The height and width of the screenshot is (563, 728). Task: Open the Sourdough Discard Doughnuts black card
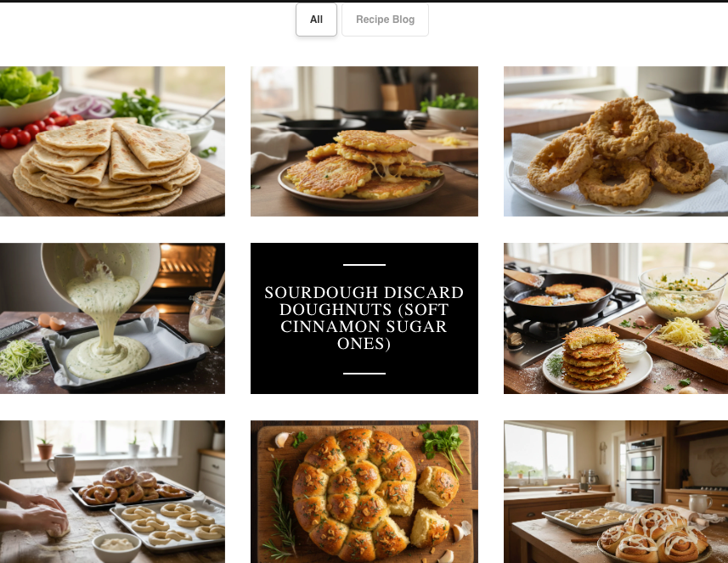coord(364,318)
